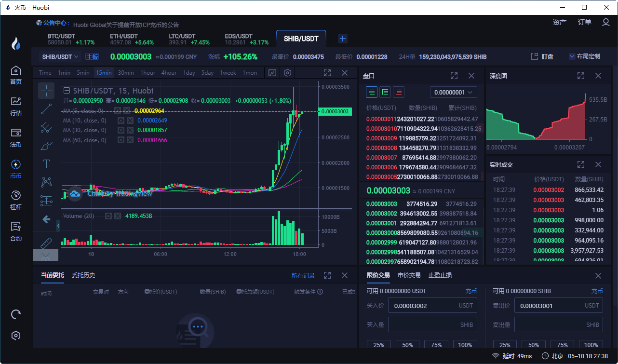The height and width of the screenshot is (364, 618).
Task: Add a new trading pair tab
Action: click(342, 39)
